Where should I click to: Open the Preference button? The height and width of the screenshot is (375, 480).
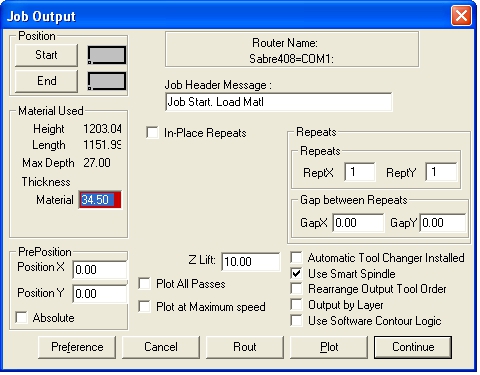77,347
